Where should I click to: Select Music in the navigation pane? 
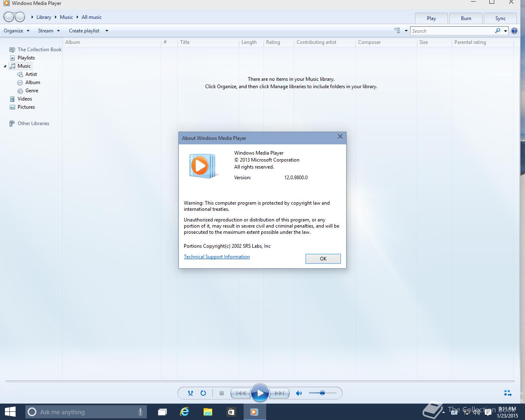tap(20, 66)
